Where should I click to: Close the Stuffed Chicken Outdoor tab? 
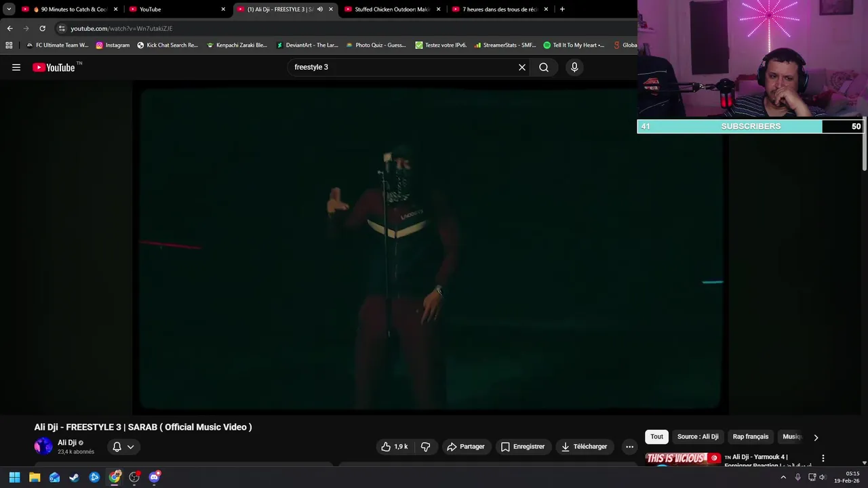[439, 9]
